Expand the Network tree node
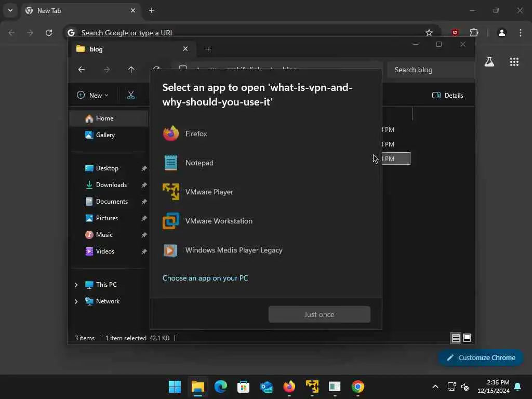The image size is (532, 399). [76, 301]
